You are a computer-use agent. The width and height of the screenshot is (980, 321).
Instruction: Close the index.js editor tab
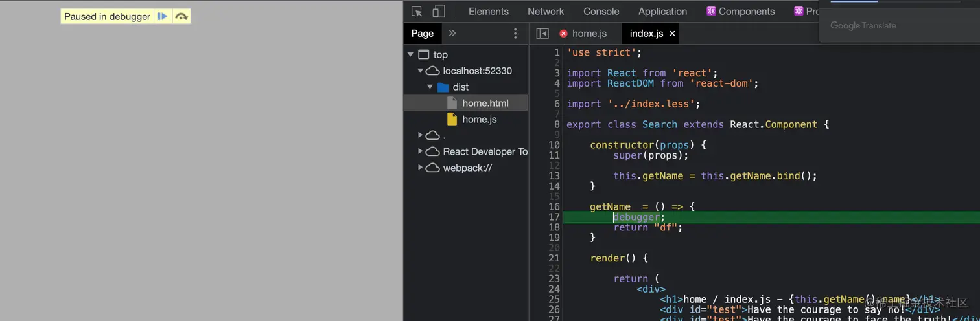pos(672,33)
